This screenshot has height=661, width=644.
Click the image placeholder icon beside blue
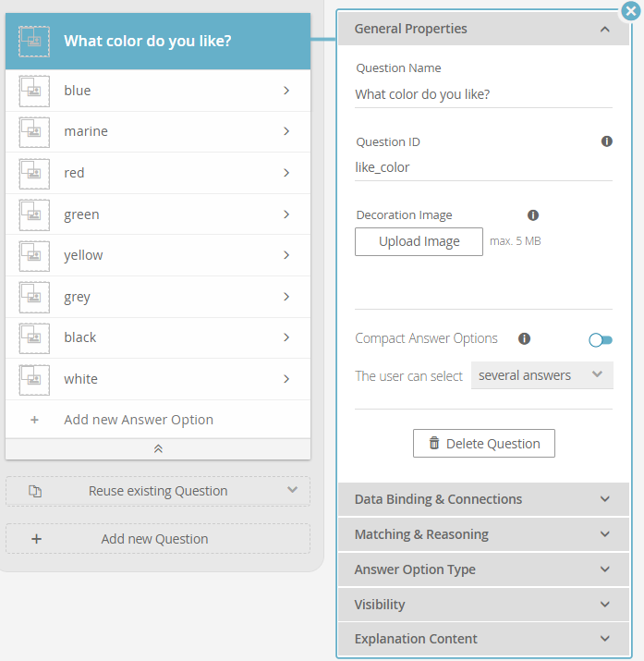34,91
